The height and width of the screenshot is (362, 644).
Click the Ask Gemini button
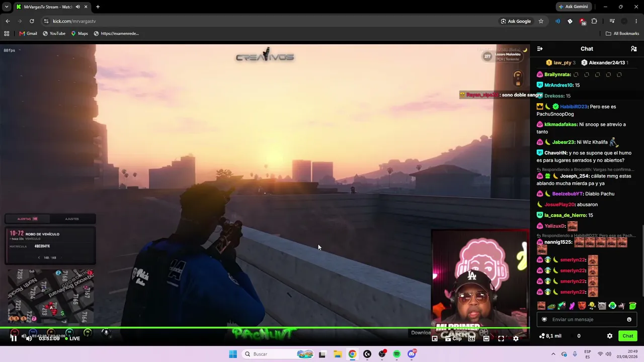tap(573, 7)
